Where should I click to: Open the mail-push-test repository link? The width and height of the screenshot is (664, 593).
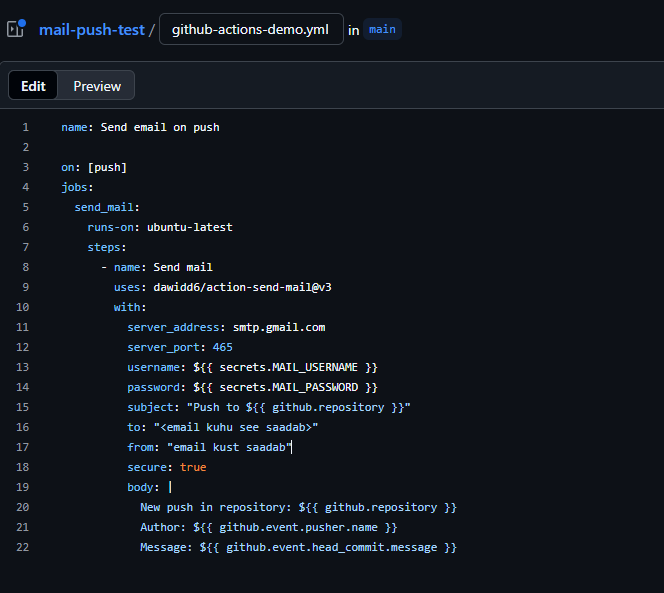[x=93, y=30]
